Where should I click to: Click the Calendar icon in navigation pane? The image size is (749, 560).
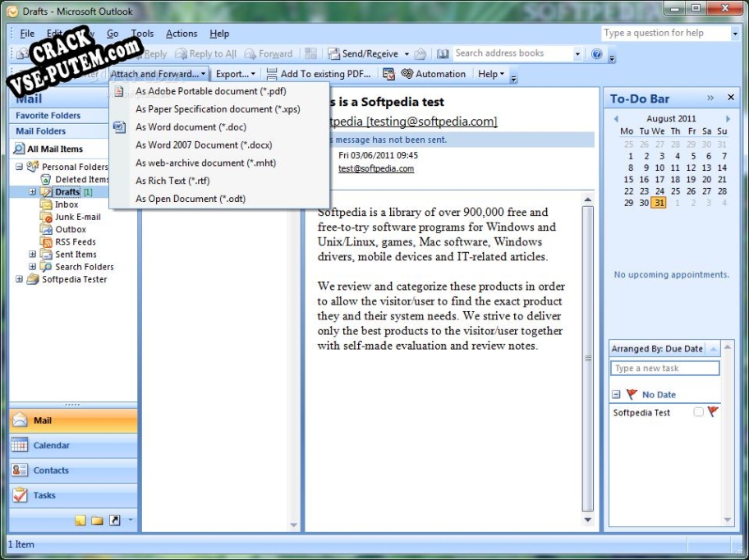(x=20, y=445)
